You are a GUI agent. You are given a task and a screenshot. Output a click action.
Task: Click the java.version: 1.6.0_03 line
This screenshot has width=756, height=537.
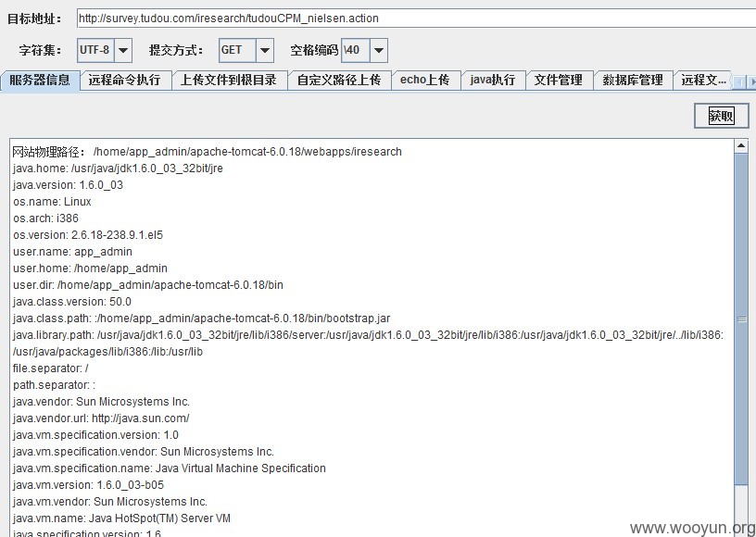tap(68, 185)
